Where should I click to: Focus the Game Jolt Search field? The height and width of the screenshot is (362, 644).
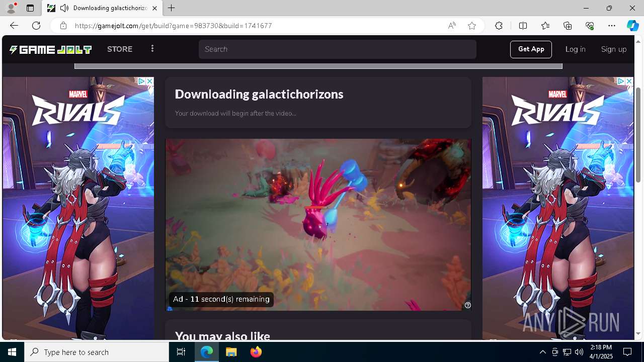click(x=337, y=49)
